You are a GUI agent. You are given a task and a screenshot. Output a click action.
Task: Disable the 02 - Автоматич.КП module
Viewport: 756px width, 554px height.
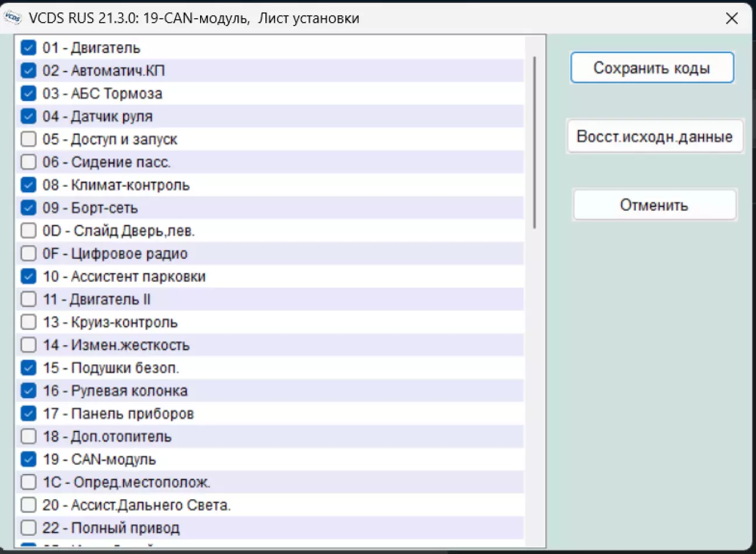tap(29, 71)
